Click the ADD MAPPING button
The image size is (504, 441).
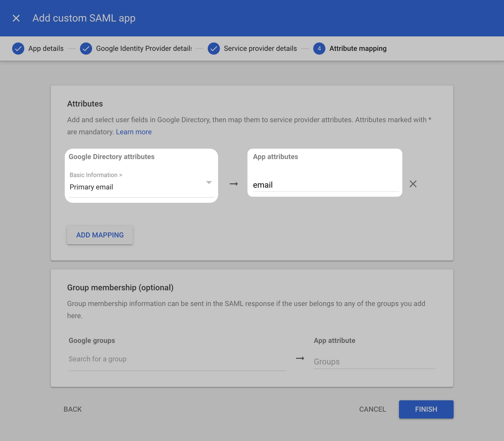pyautogui.click(x=100, y=235)
